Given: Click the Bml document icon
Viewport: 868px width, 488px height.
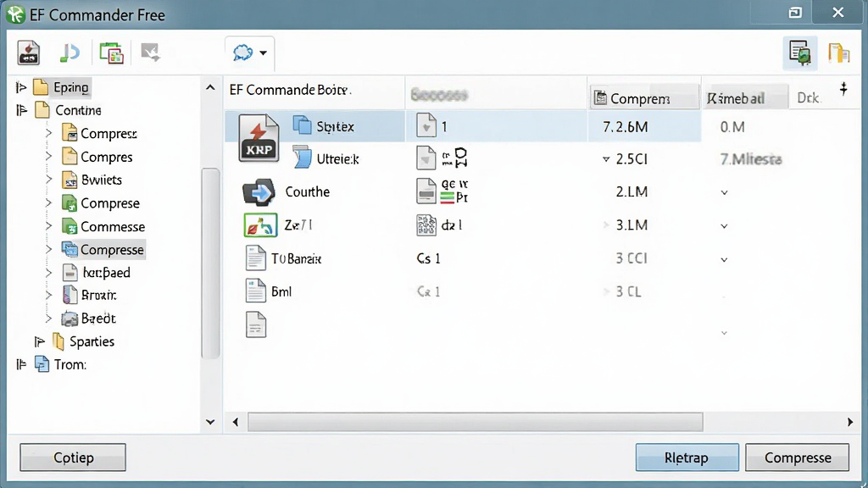Looking at the screenshot, I should coord(255,291).
